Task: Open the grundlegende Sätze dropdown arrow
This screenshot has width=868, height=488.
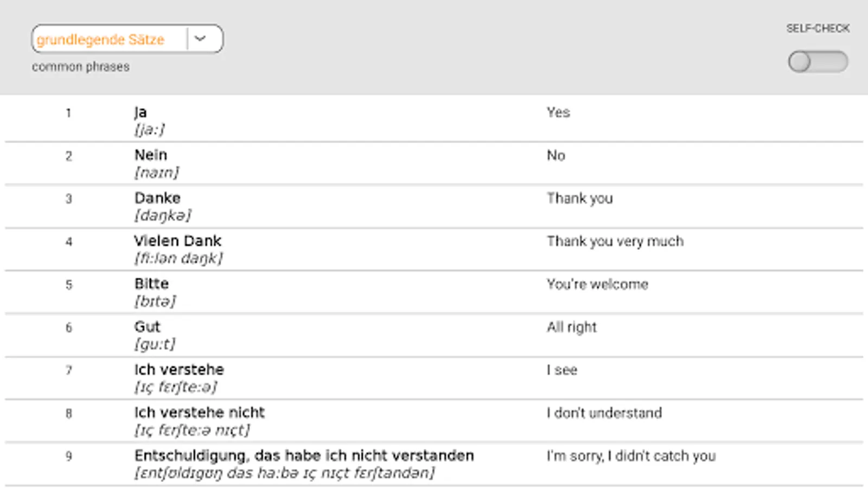Action: click(x=201, y=39)
